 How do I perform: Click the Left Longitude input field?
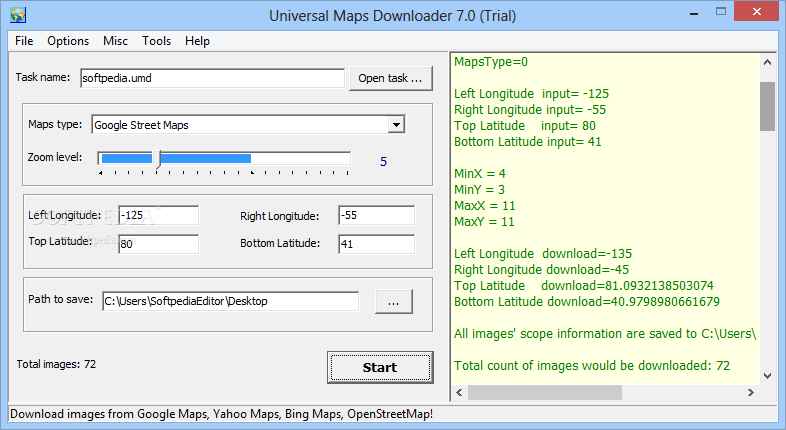pos(158,216)
